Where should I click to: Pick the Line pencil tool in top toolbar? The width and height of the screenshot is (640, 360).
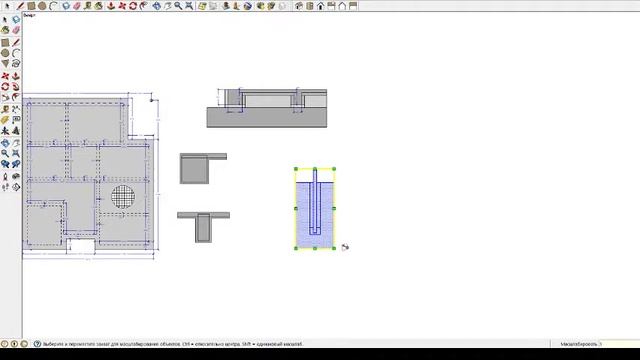pyautogui.click(x=20, y=6)
